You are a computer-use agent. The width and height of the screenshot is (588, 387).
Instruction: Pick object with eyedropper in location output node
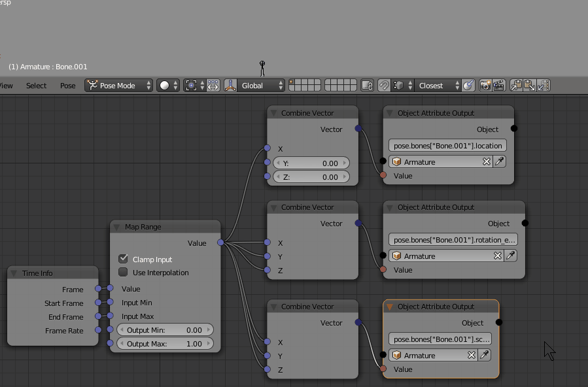500,161
